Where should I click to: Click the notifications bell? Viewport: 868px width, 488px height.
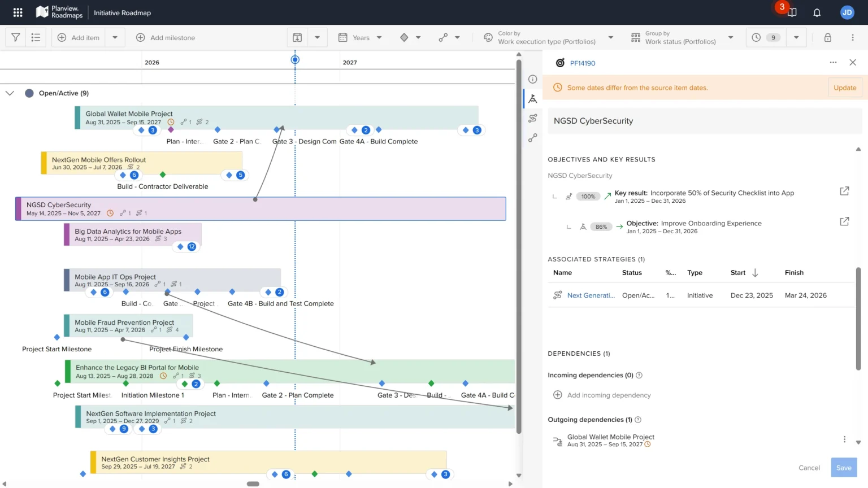817,12
